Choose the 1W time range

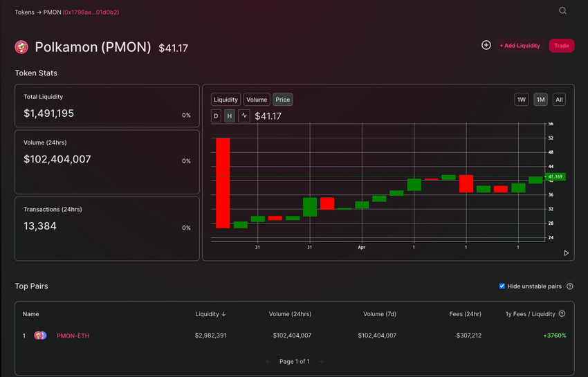tap(522, 100)
